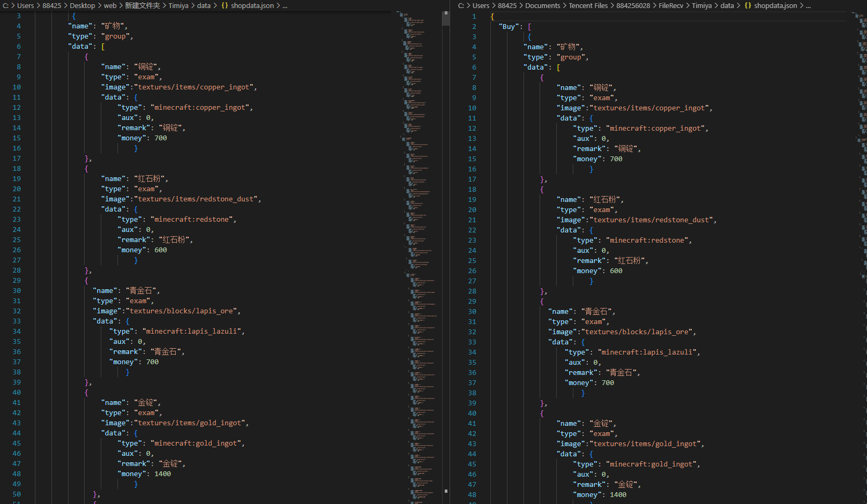The width and height of the screenshot is (867, 504).
Task: Open Desktop folder in left breadcrumb
Action: (83, 5)
